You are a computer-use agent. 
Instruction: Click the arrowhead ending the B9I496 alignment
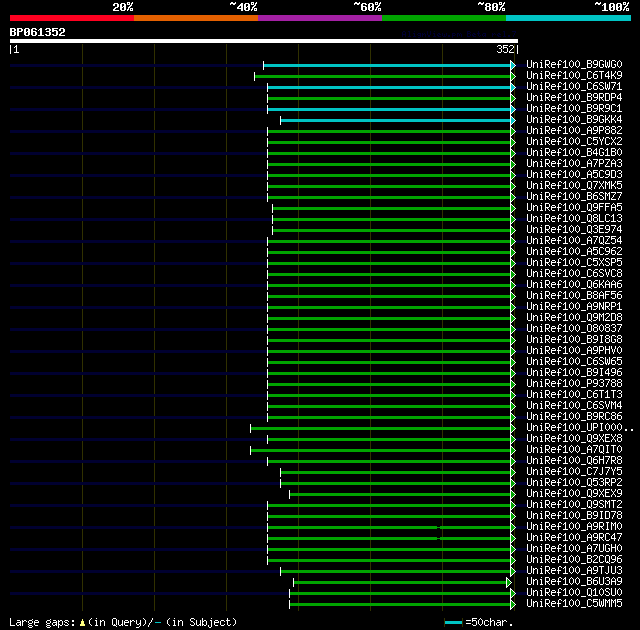tap(513, 373)
